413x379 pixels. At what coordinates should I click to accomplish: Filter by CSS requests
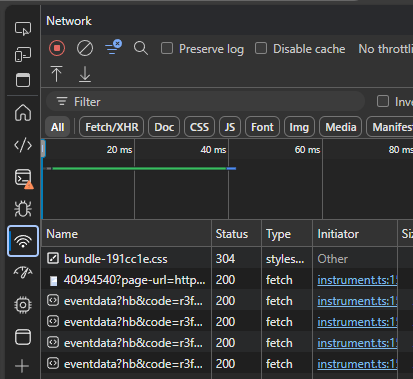[x=199, y=127]
